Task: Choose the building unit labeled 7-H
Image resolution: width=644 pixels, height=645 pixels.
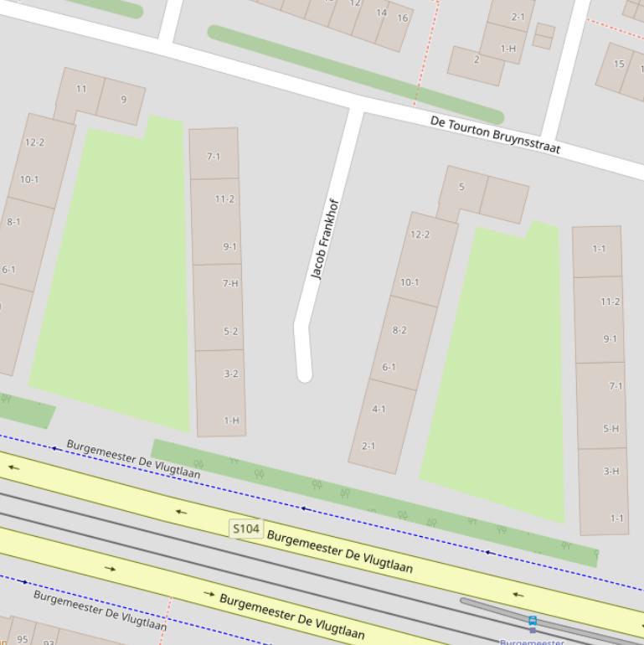Action: [x=230, y=284]
